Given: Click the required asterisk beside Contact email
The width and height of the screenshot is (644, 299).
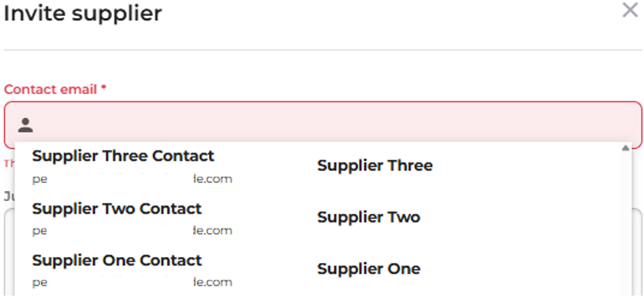Looking at the screenshot, I should point(104,89).
